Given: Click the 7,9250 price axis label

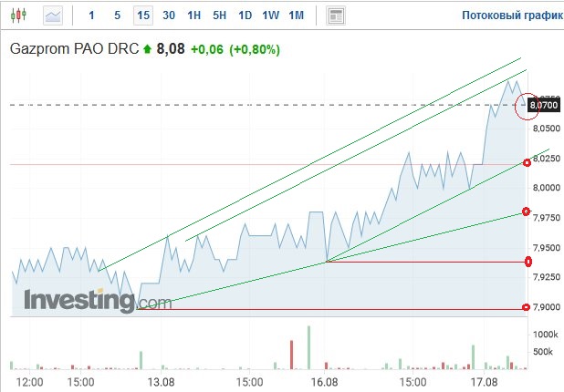Looking at the screenshot, I should (547, 277).
